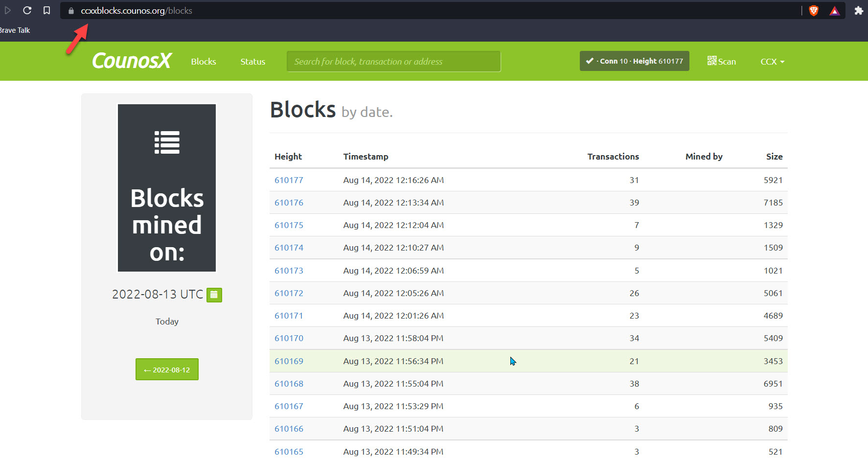Viewport: 868px width, 461px height.
Task: Open block 610170 details
Action: click(289, 338)
